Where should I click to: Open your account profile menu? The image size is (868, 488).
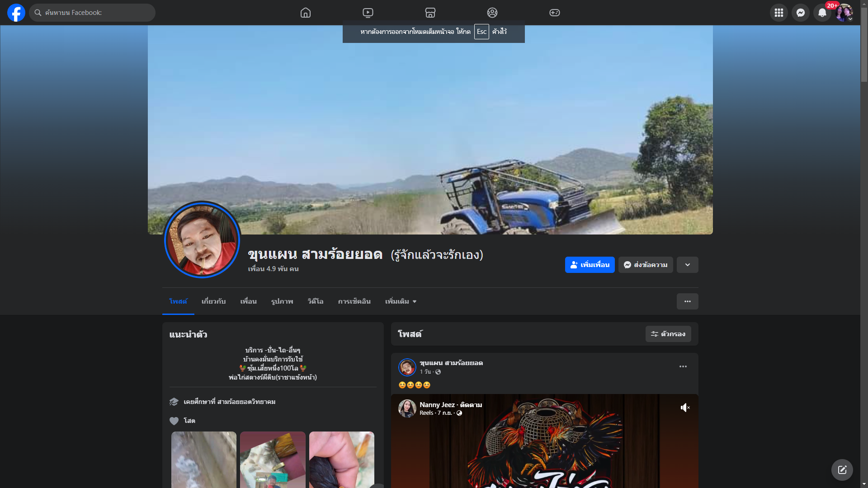pos(844,13)
